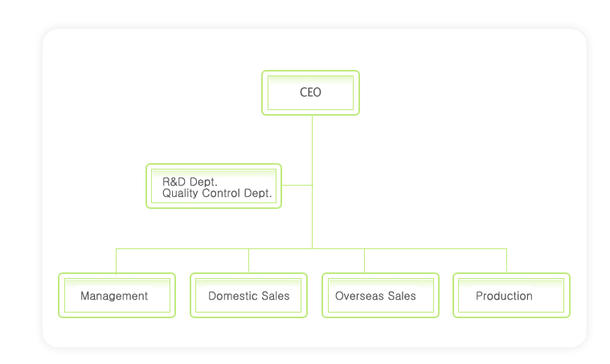Click the horizontal line between Management and Domestic Sales connectors
This screenshot has height=364, width=610.
point(182,248)
